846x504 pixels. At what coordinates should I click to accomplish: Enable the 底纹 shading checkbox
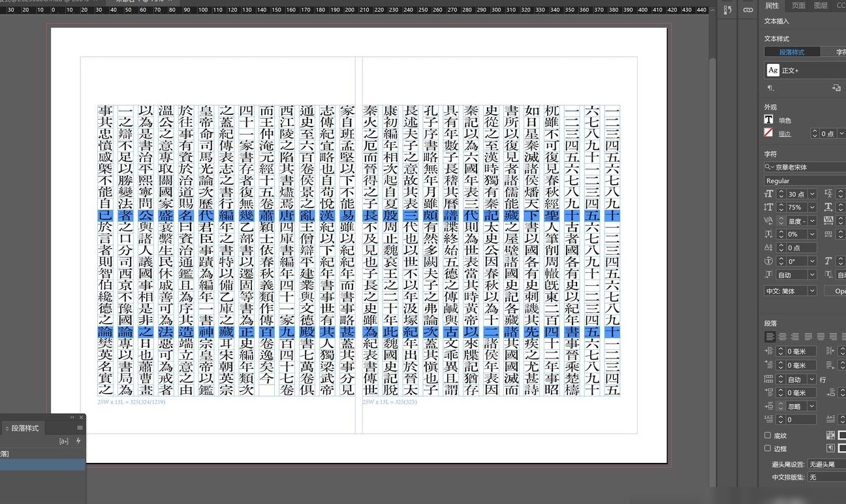click(768, 435)
